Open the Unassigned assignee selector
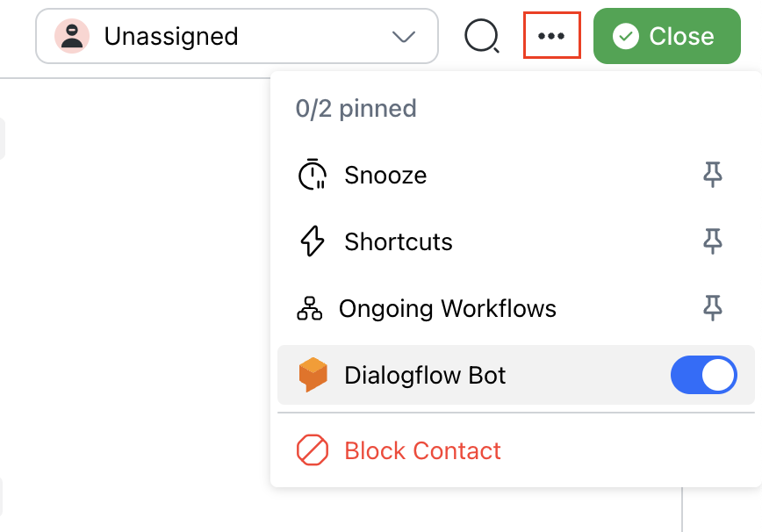 pos(235,36)
